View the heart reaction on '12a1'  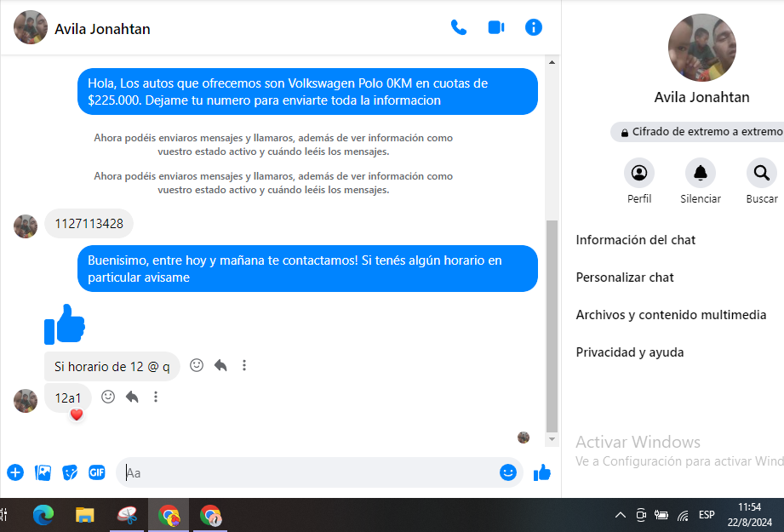coord(76,415)
